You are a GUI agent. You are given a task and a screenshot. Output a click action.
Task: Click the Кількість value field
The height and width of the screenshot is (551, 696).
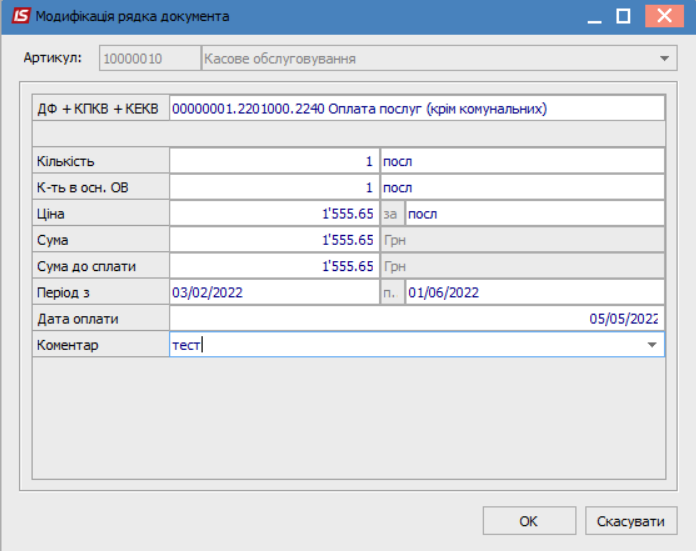tap(274, 161)
